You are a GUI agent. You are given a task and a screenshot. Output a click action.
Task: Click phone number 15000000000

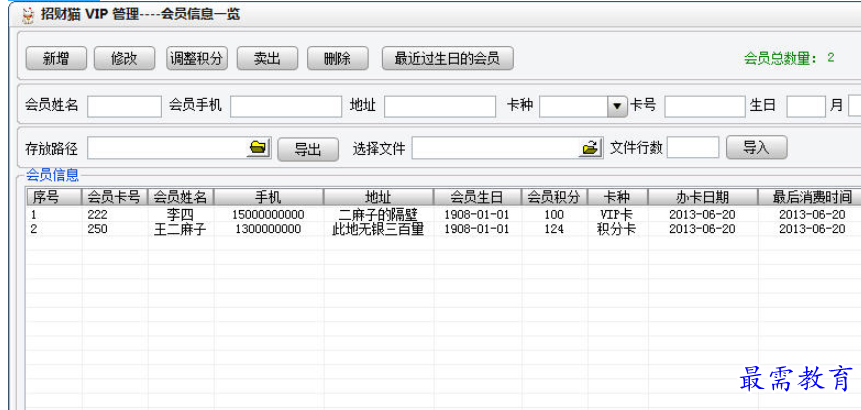(268, 215)
